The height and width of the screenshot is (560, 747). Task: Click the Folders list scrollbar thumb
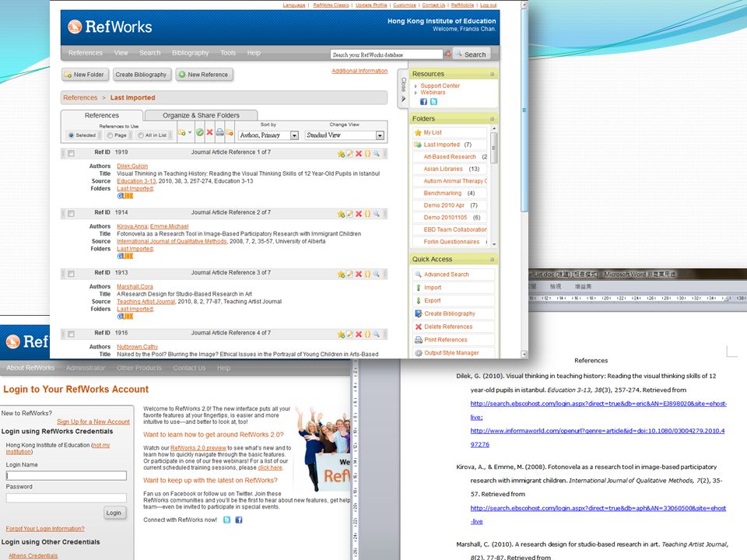tap(494, 148)
